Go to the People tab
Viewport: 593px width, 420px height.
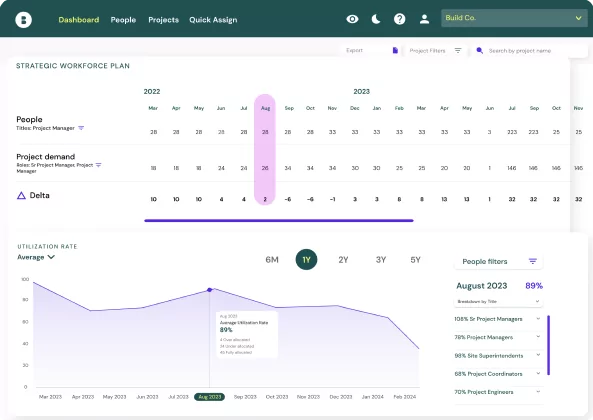coord(123,20)
